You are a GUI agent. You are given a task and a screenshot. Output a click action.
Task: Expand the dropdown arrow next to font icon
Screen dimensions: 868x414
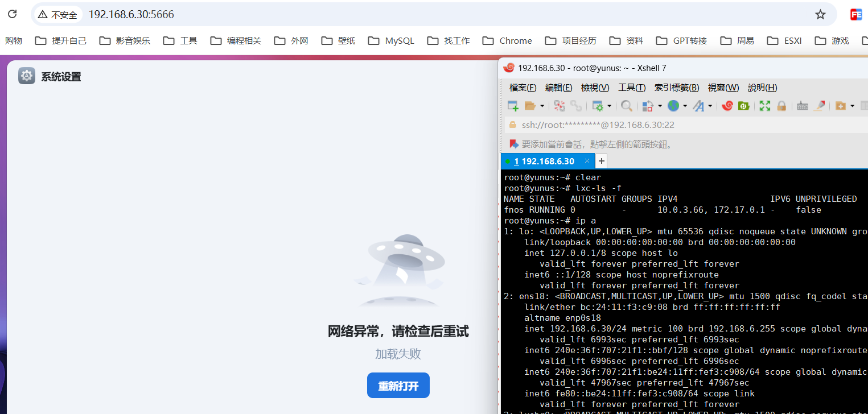[710, 106]
